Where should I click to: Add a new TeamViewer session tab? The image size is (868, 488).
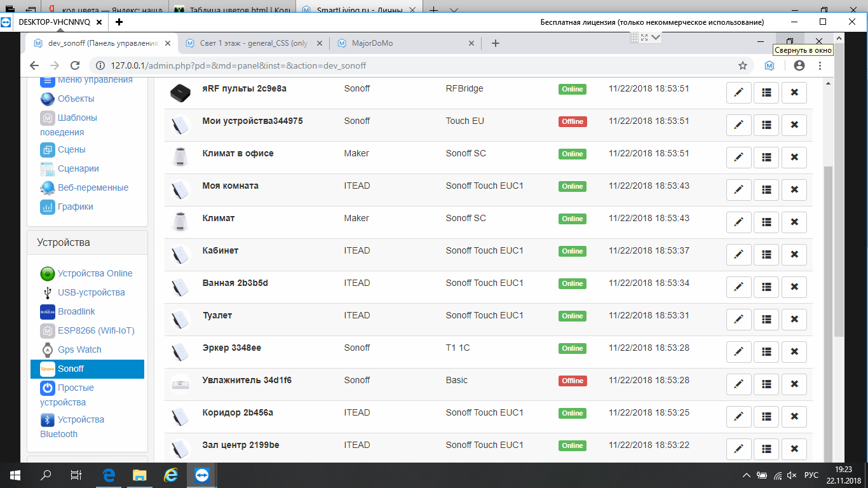(119, 22)
